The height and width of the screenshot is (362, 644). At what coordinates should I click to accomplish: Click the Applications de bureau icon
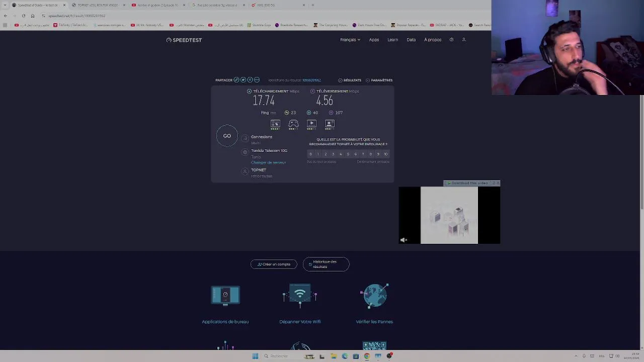tap(225, 296)
